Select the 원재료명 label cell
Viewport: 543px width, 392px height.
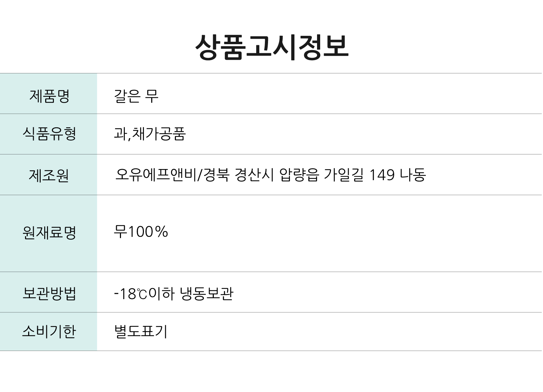click(x=48, y=233)
